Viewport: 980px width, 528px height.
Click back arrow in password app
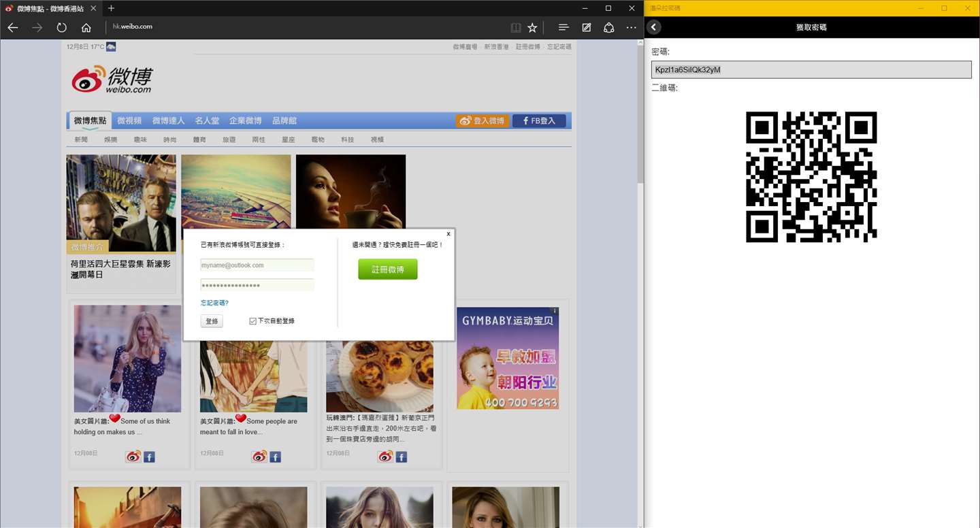click(654, 27)
